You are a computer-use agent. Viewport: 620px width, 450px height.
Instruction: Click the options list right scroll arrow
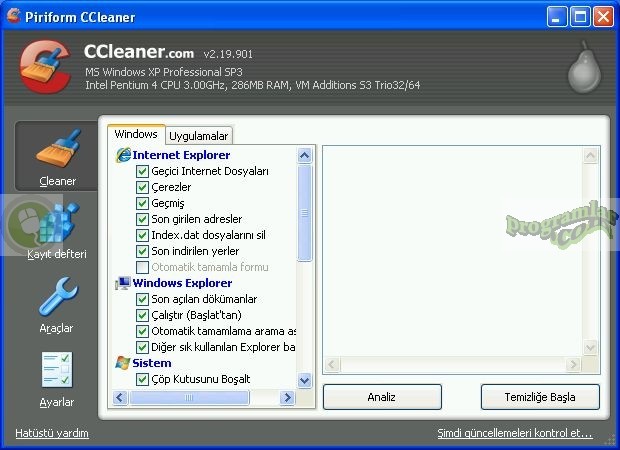coord(287,397)
